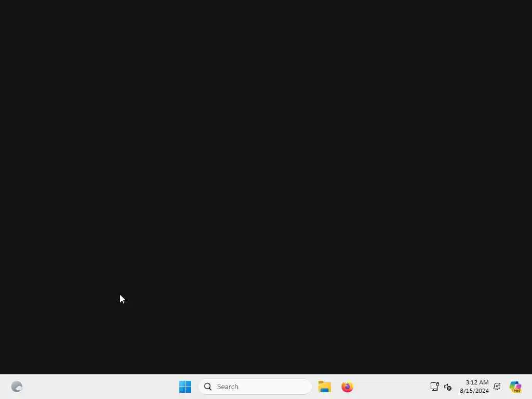
Task: Click the taskbar Search box
Action: [255, 387]
